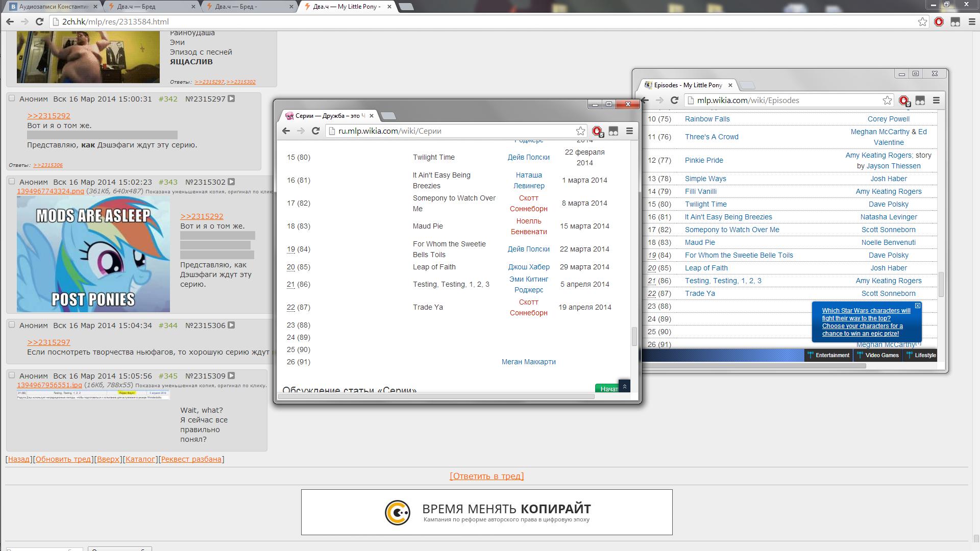Close the Star Wars ad popup
The image size is (980, 551).
[x=918, y=306]
